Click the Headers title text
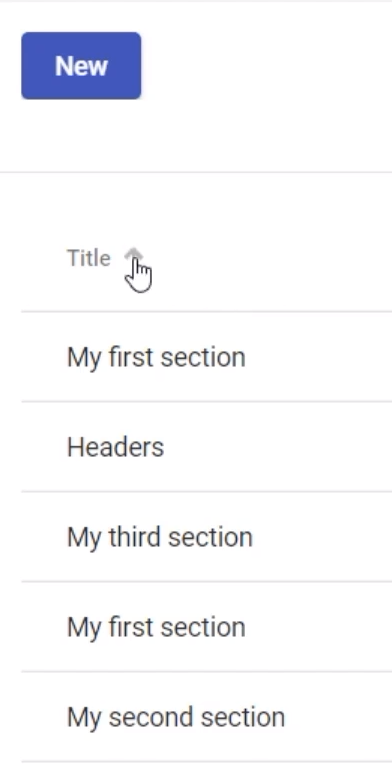This screenshot has width=392, height=773. [115, 447]
